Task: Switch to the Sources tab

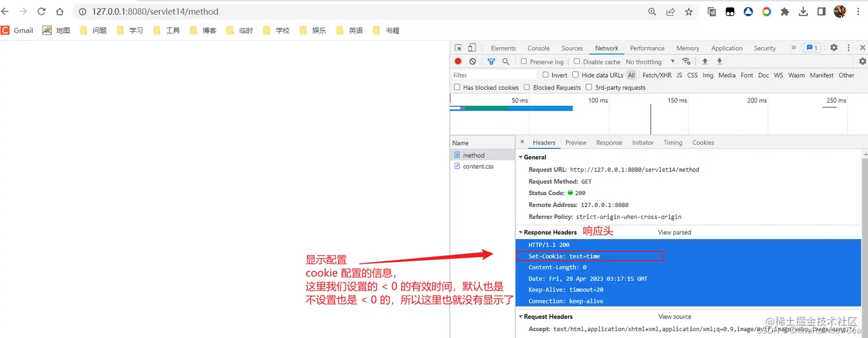Action: pyautogui.click(x=572, y=48)
